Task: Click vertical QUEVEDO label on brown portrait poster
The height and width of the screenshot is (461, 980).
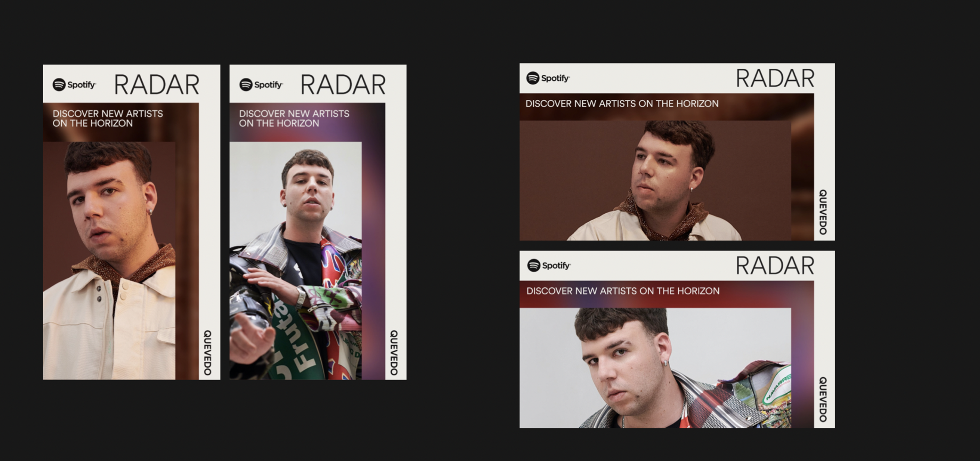Action: [208, 353]
